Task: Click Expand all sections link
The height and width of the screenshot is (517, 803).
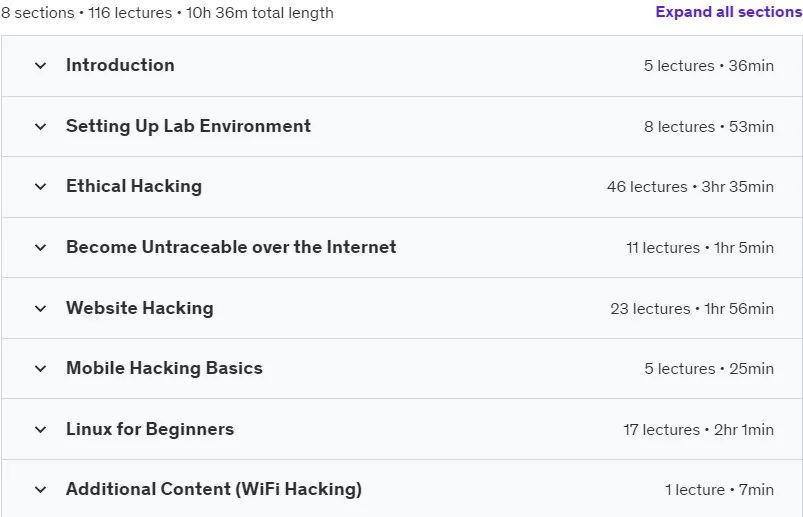Action: point(729,12)
